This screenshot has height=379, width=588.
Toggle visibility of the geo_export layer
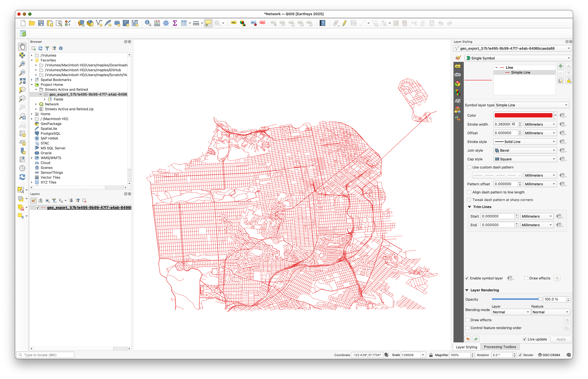pyautogui.click(x=38, y=207)
